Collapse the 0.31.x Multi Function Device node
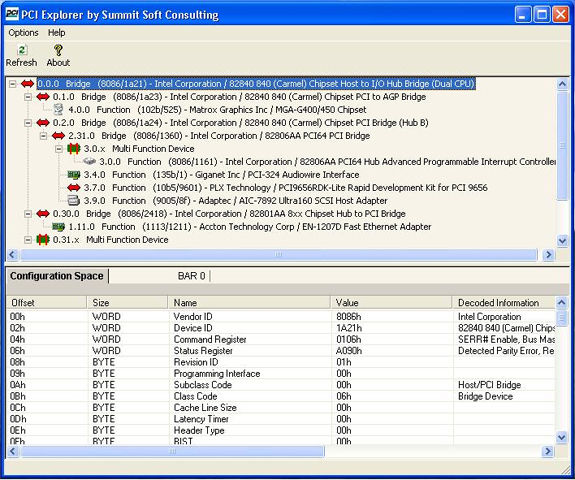 tap(28, 240)
